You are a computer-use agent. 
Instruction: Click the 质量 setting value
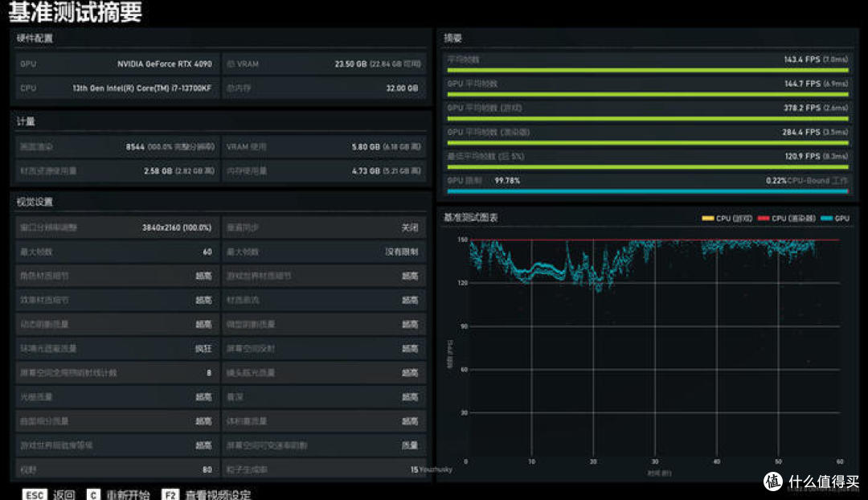pyautogui.click(x=410, y=445)
